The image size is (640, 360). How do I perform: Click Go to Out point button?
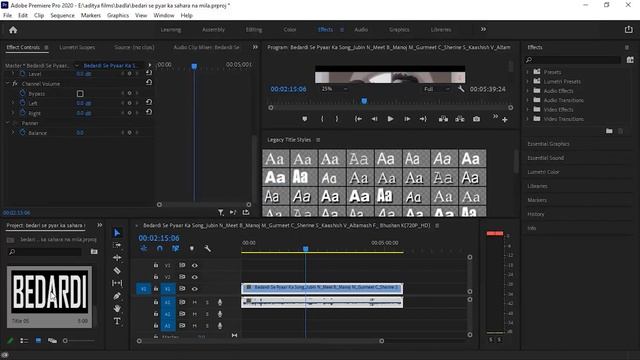click(423, 119)
